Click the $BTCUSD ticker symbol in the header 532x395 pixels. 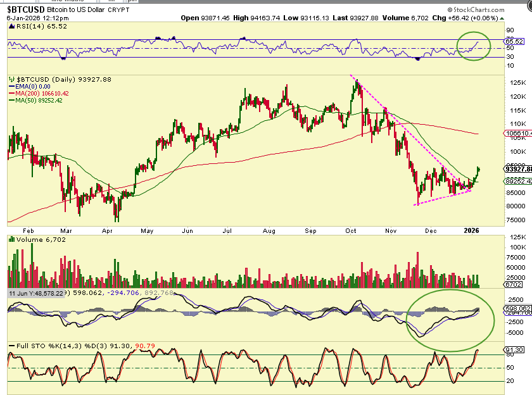26,9
